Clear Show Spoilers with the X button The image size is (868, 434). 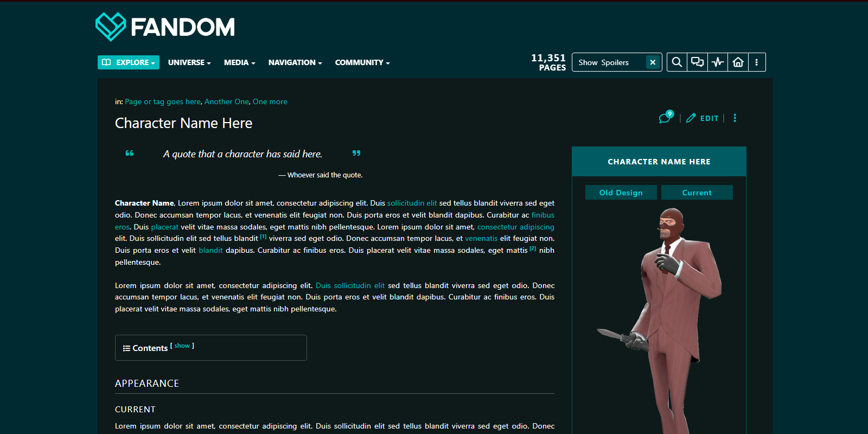tap(653, 62)
